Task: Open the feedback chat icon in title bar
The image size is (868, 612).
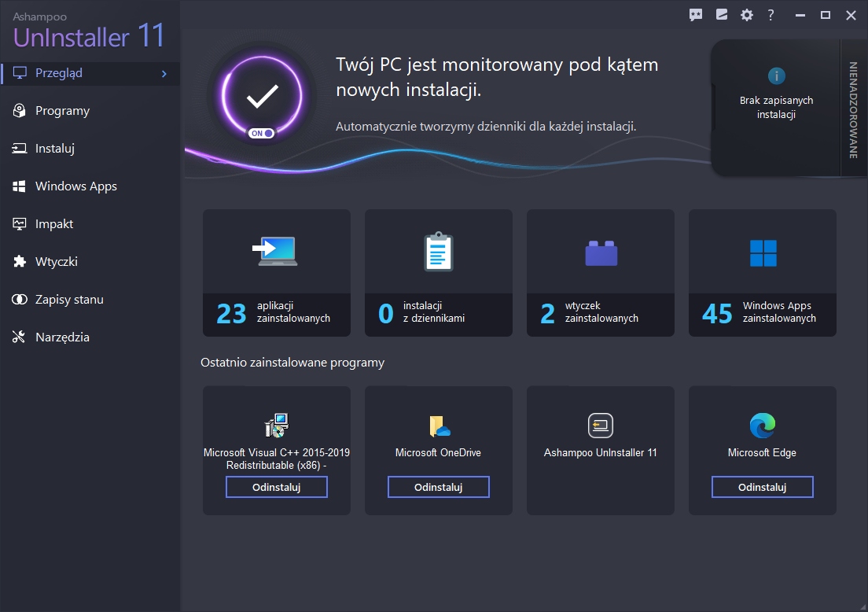Action: coord(696,15)
